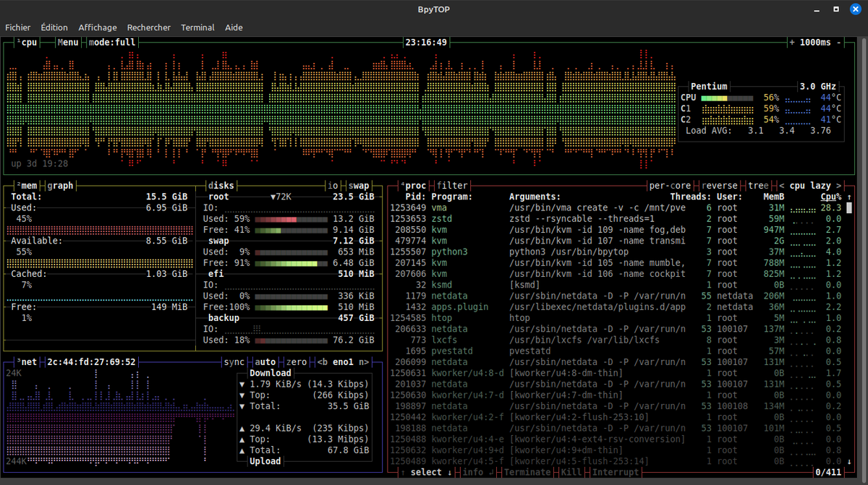This screenshot has height=485, width=868.
Task: Switch view via mode:full label
Action: [x=112, y=43]
